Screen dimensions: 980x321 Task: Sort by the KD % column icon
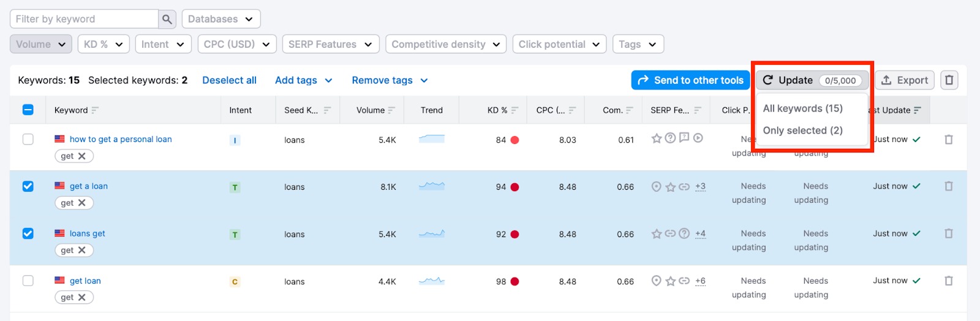tap(514, 110)
